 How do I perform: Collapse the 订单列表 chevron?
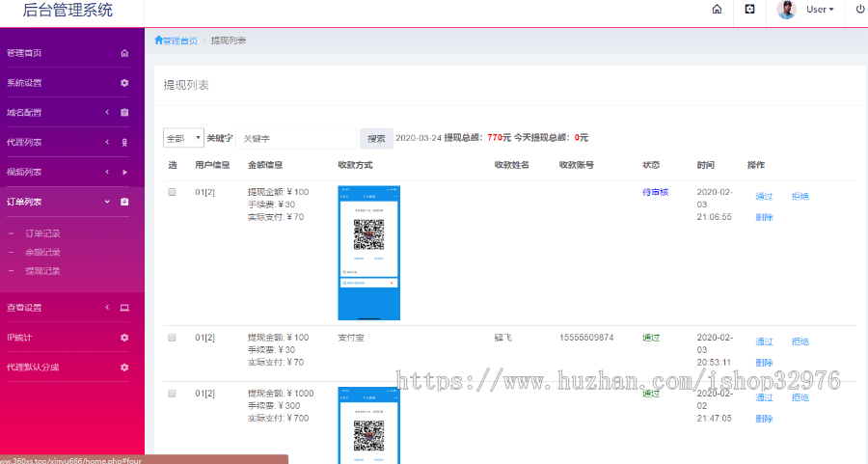107,203
